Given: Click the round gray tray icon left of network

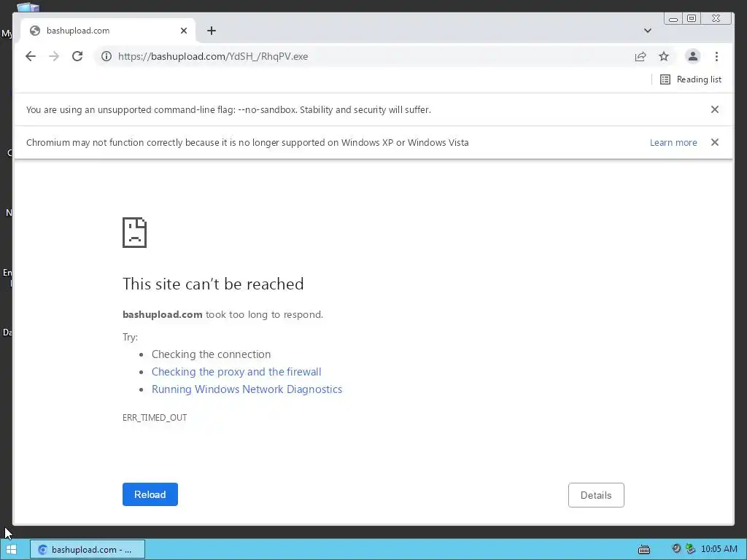Looking at the screenshot, I should [x=676, y=548].
